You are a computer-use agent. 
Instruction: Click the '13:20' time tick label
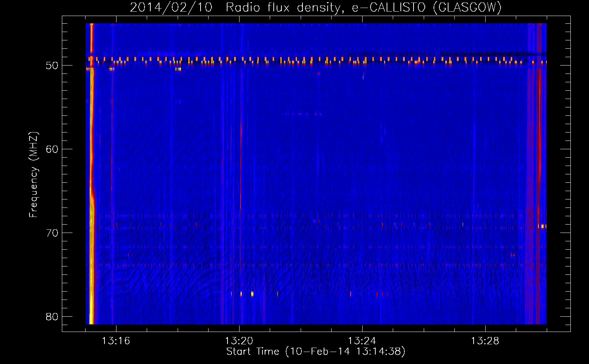pos(239,341)
